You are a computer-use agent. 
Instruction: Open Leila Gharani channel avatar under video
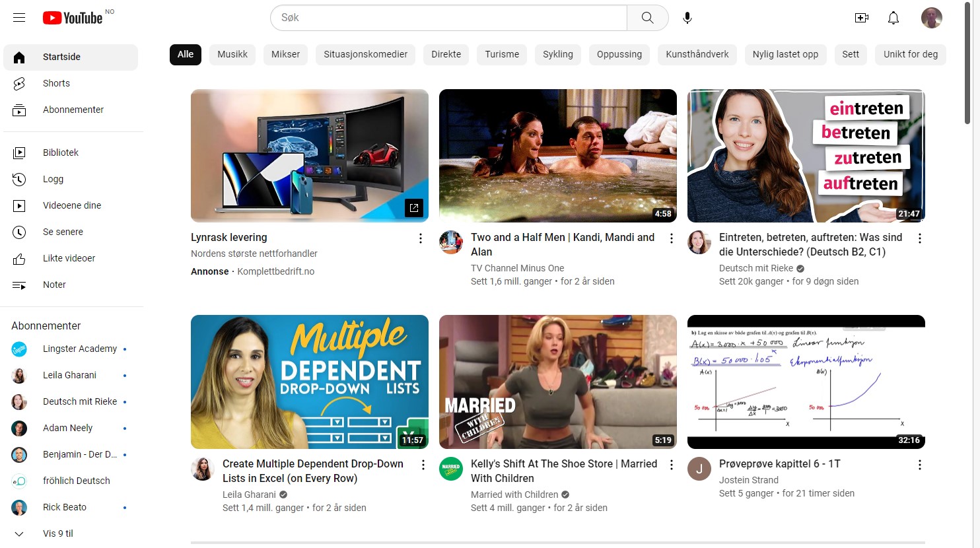[203, 469]
